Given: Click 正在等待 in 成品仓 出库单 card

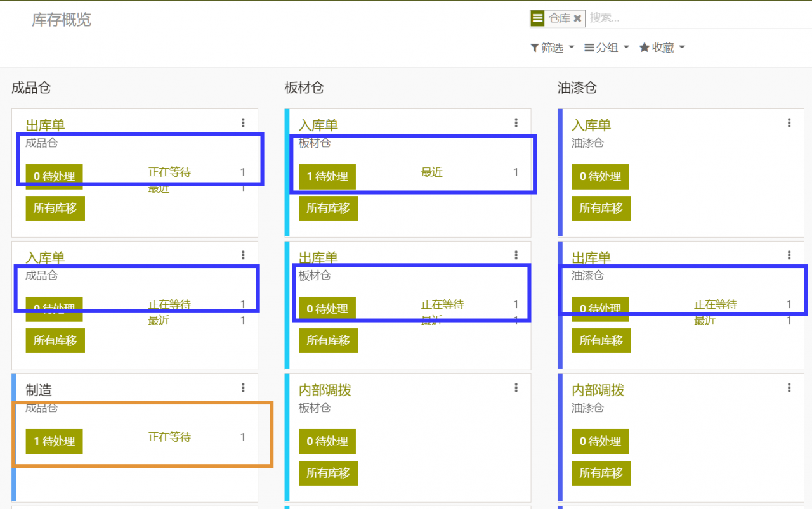Looking at the screenshot, I should click(x=169, y=172).
